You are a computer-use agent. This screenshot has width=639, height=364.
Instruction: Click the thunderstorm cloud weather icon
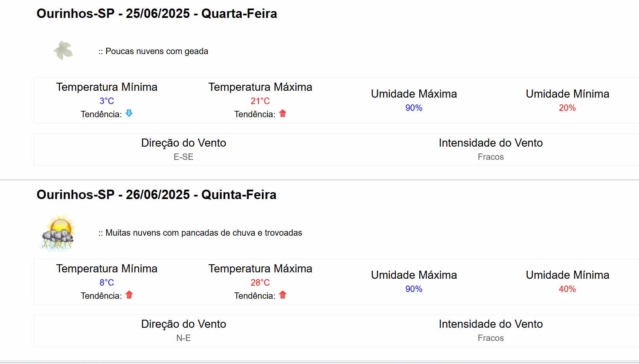point(58,232)
